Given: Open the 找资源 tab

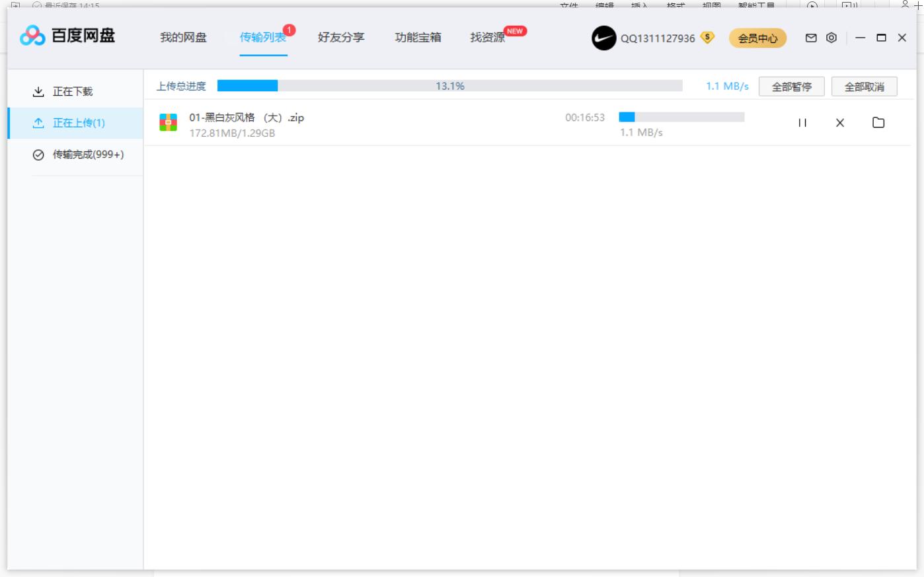Looking at the screenshot, I should 487,38.
